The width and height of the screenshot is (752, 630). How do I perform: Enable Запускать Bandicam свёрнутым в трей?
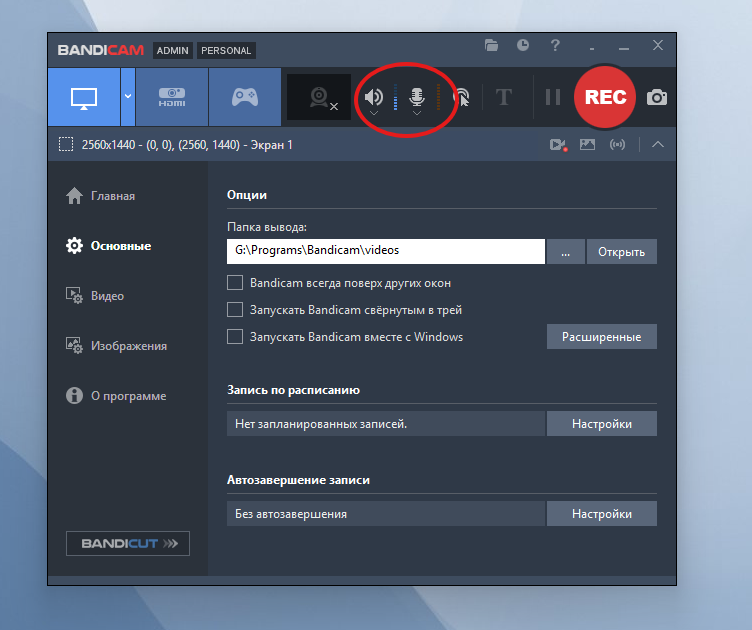click(x=235, y=309)
